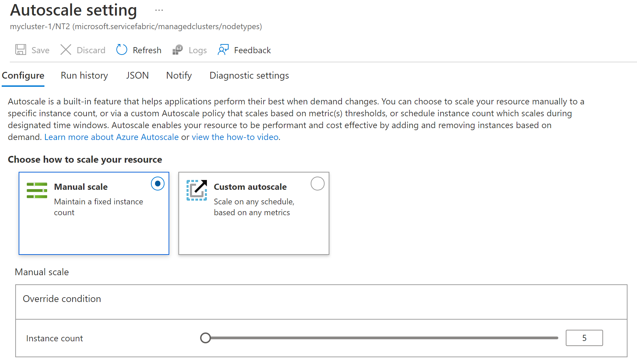Screen dimensions: 637x364
Task: Click the Custom autoscale arrow icon
Action: pos(197,190)
